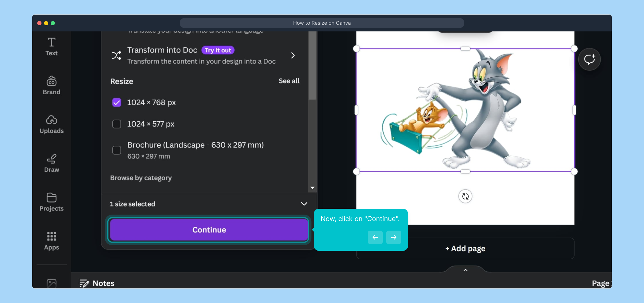644x303 pixels.
Task: Click See all resize options
Action: (x=289, y=81)
